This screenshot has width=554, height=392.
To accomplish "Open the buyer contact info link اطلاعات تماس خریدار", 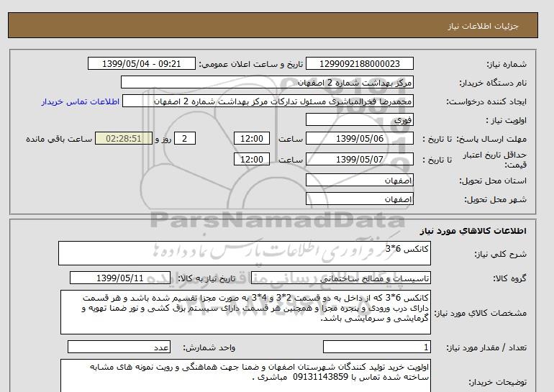I will [80, 101].
